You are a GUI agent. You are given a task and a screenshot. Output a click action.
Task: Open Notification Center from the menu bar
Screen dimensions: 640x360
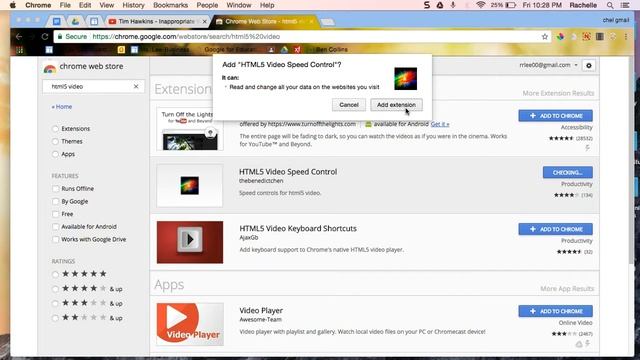625,5
